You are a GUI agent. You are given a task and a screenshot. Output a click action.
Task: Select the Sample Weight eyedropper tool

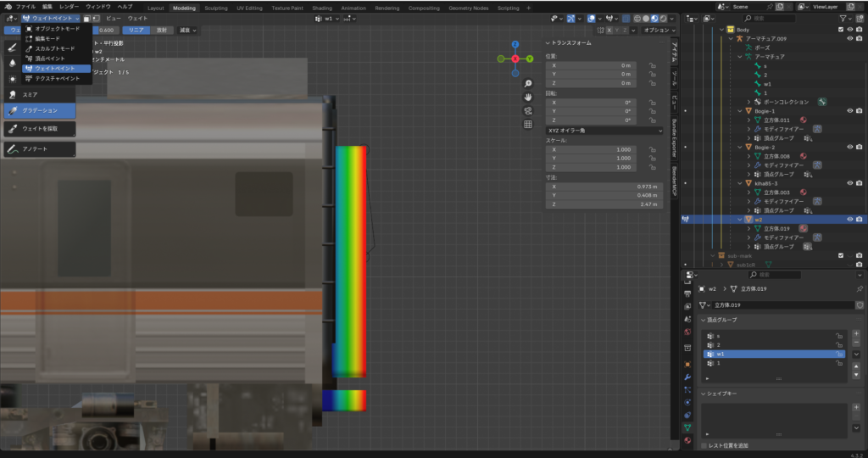click(x=39, y=129)
